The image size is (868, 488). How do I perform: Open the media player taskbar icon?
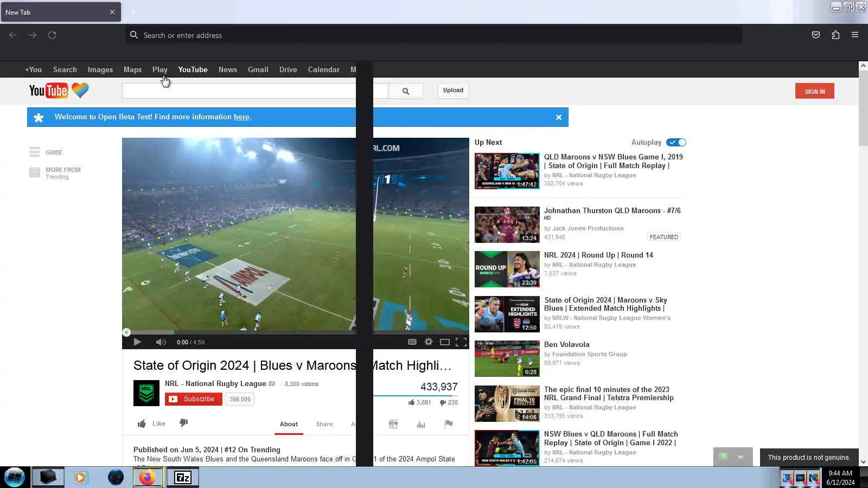click(x=81, y=478)
